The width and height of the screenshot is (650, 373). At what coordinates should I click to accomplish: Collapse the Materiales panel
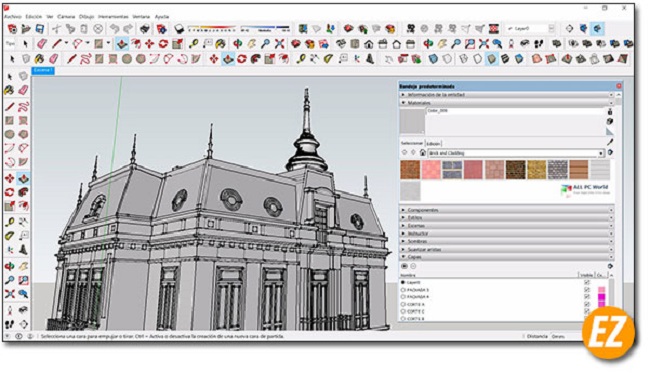tap(507, 102)
